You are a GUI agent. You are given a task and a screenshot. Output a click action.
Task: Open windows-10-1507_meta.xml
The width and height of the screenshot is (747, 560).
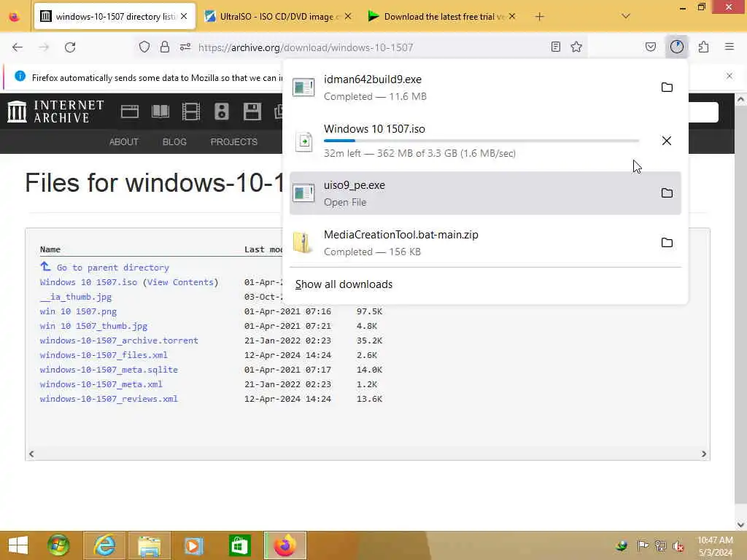101,384
